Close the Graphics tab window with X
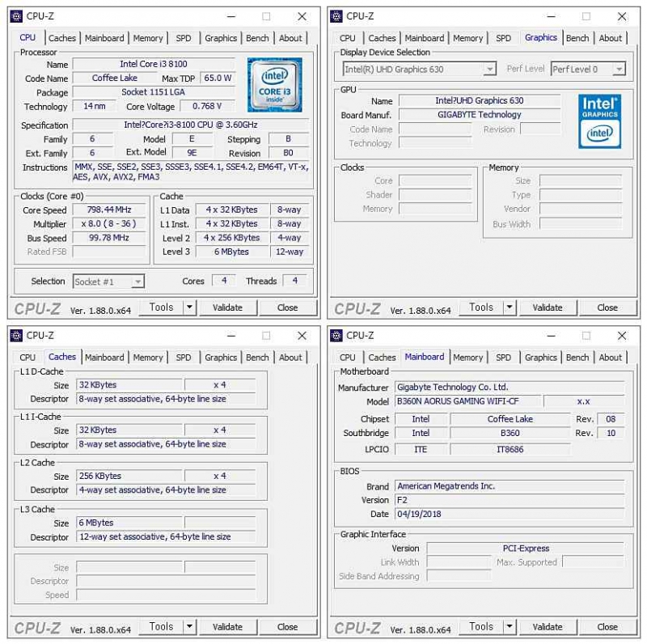Screen dimensions: 647x644 (x=622, y=16)
